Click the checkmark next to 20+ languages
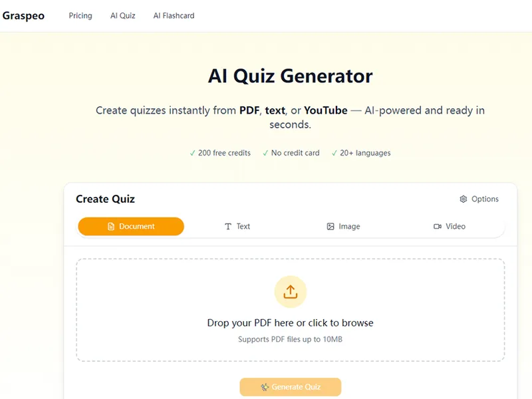Screen dimensions: 532x399 pyautogui.click(x=334, y=154)
